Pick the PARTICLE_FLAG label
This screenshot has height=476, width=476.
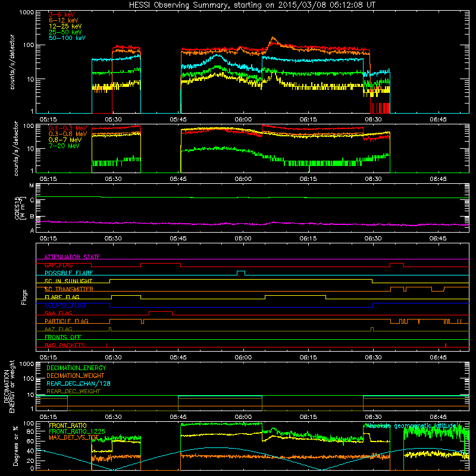click(67, 321)
